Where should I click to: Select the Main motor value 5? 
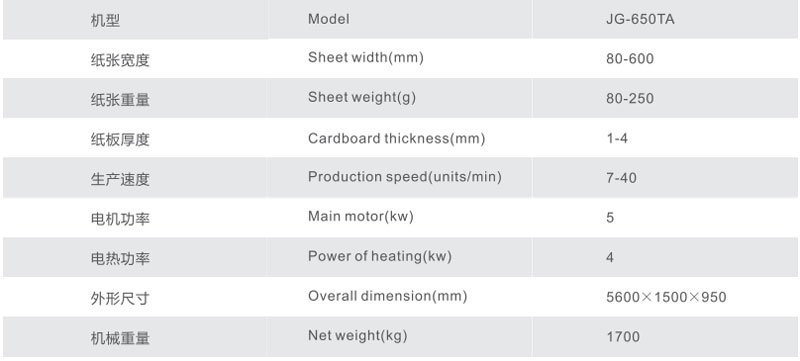pyautogui.click(x=610, y=218)
